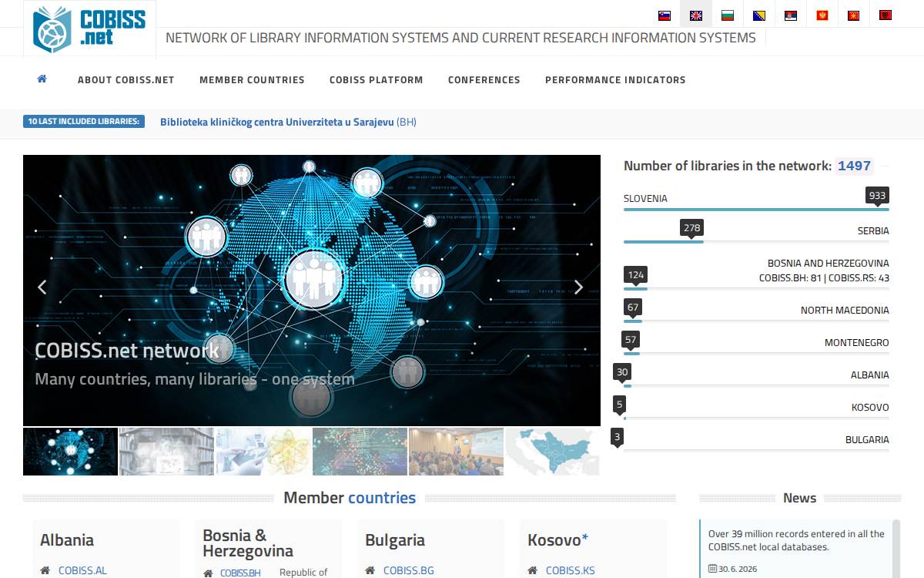Click the KOSOVO label in statistics
The height and width of the screenshot is (578, 924).
click(x=870, y=407)
